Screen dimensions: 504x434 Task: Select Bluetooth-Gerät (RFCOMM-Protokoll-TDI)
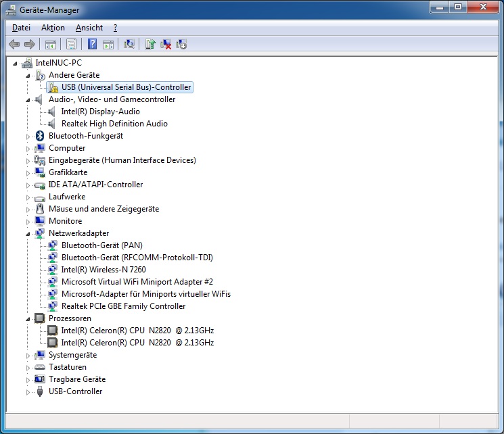[x=137, y=258]
